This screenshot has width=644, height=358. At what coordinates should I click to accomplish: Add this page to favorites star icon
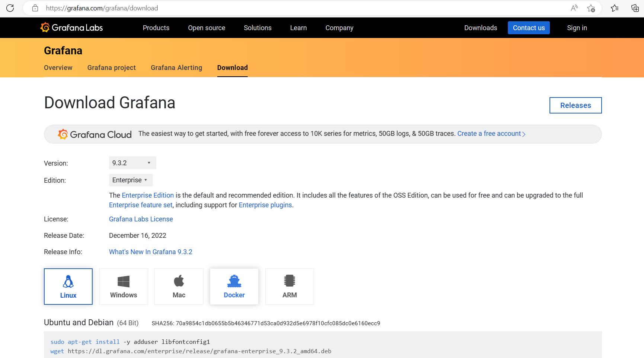point(591,8)
